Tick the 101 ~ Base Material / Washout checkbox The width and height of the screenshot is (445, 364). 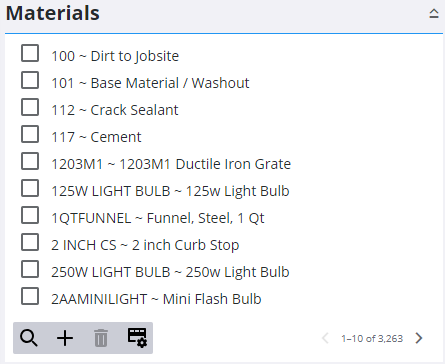point(30,80)
